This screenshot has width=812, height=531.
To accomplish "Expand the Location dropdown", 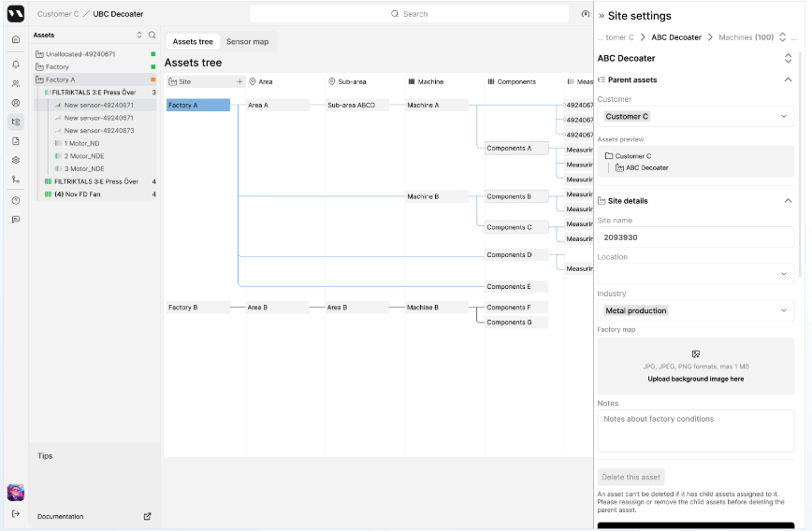I will [x=695, y=274].
